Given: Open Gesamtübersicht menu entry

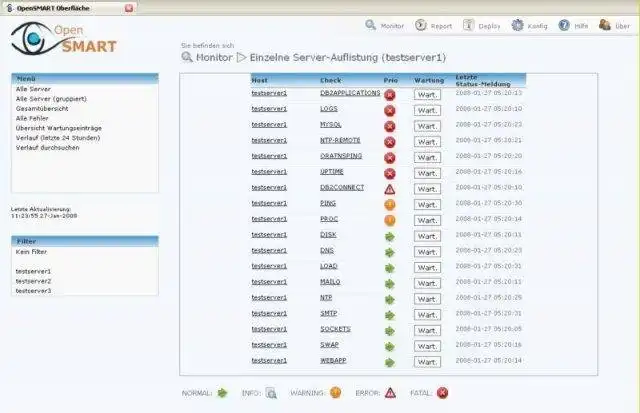Looking at the screenshot, I should click(x=42, y=109).
